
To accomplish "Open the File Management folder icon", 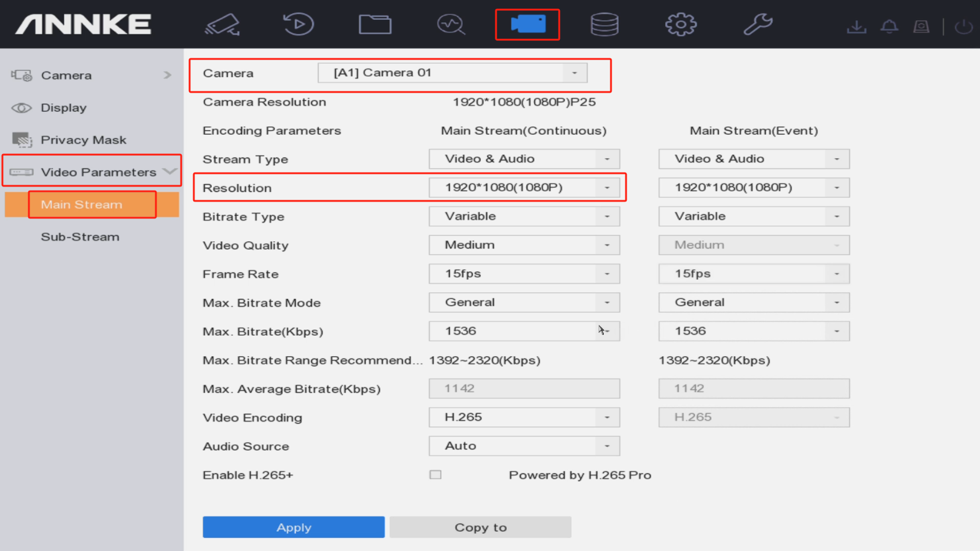I will point(375,25).
